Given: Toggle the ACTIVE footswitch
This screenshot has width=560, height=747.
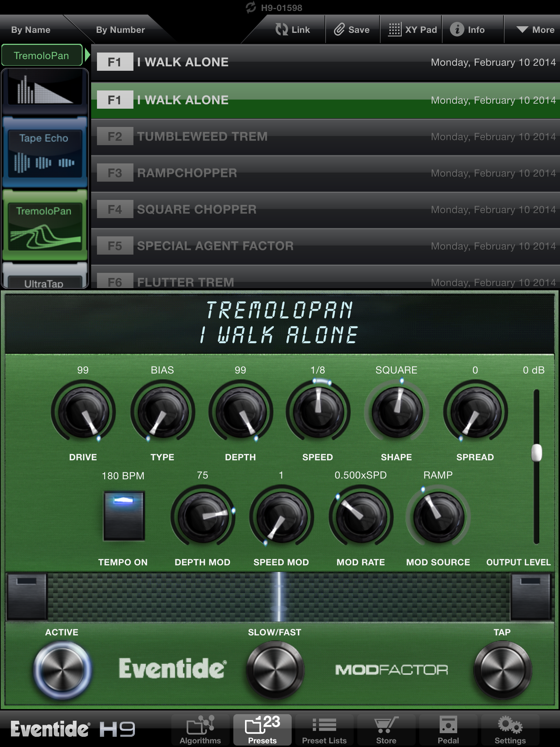Looking at the screenshot, I should [62, 670].
